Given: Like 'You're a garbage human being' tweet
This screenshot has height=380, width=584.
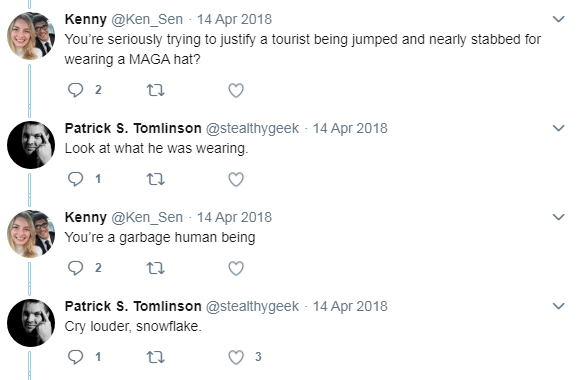Looking at the screenshot, I should click(236, 268).
